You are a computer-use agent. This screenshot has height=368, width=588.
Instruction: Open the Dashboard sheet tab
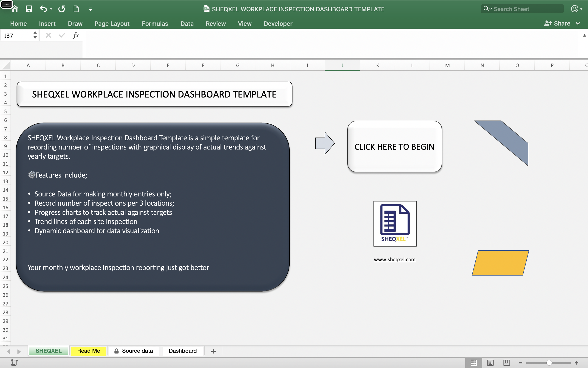183,351
